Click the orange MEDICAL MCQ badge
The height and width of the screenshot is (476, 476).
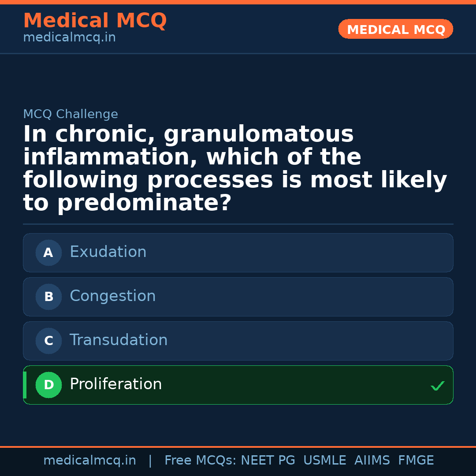point(395,30)
